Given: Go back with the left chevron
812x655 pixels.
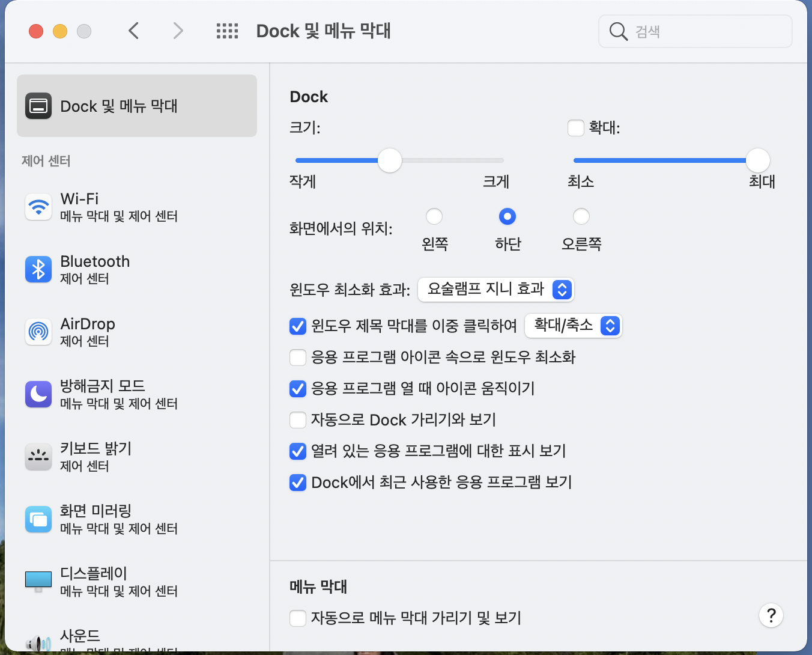Looking at the screenshot, I should pyautogui.click(x=134, y=31).
